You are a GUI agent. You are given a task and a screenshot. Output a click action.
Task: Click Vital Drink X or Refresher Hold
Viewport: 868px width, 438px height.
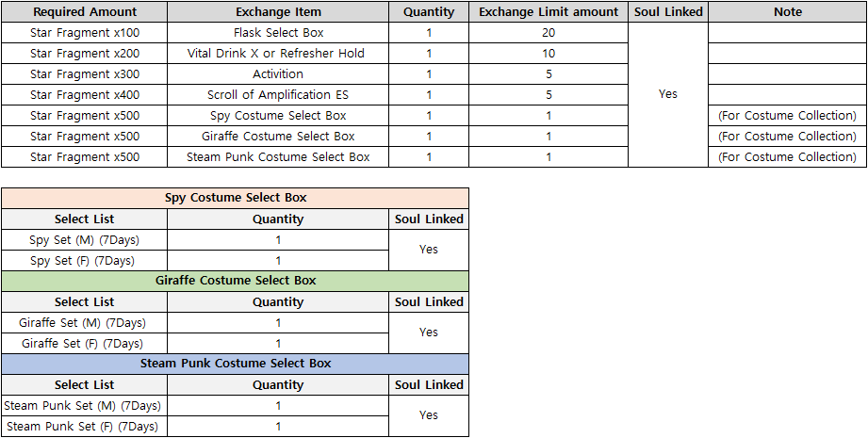278,54
